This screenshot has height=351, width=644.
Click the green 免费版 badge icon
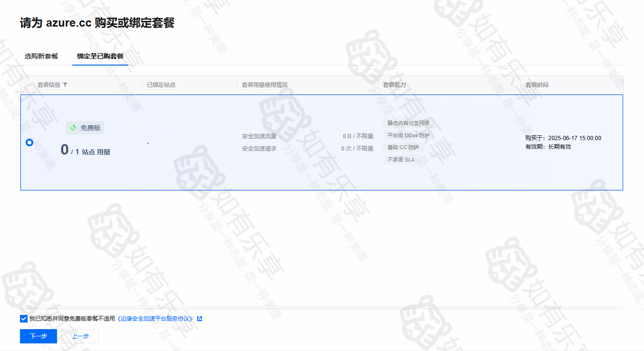point(73,128)
